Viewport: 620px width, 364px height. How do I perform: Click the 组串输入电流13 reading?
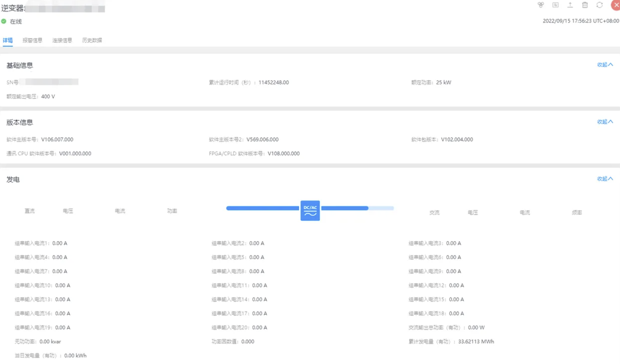tap(43, 299)
